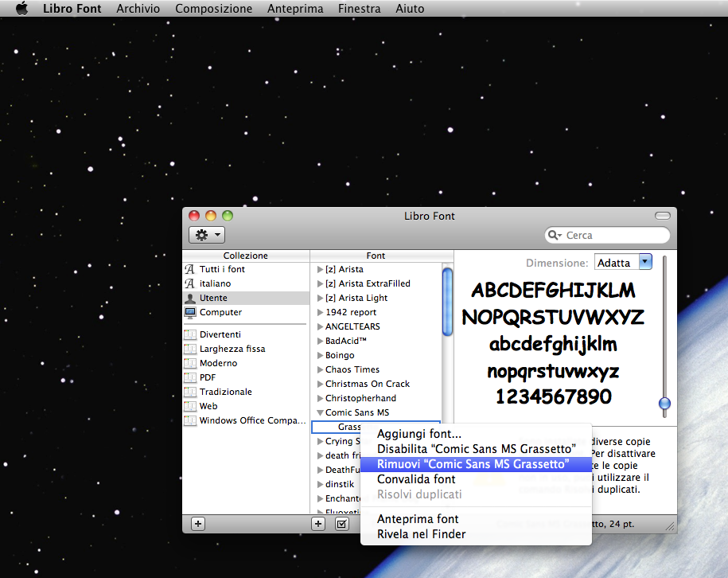Click the Web collection book icon
Viewport: 728px width, 578px height.
point(190,406)
